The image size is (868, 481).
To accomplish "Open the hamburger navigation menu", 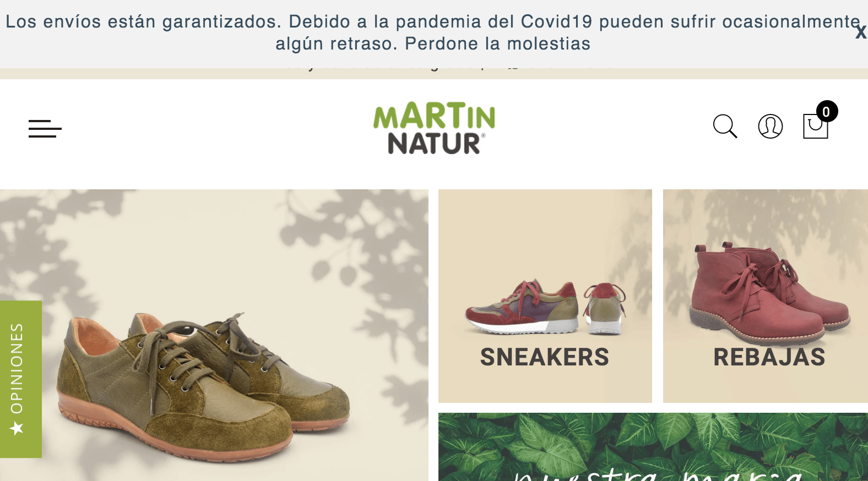I will [45, 129].
